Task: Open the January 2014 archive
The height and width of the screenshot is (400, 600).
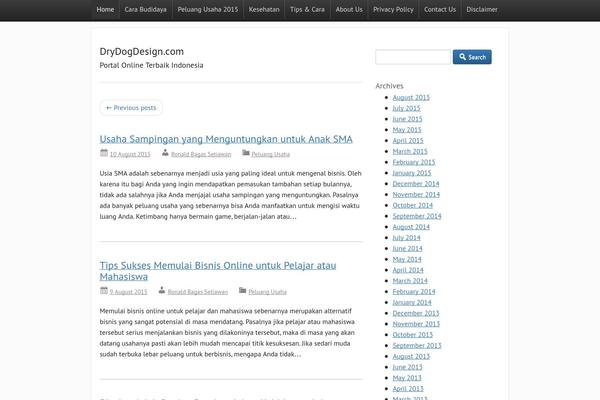Action: pos(412,302)
